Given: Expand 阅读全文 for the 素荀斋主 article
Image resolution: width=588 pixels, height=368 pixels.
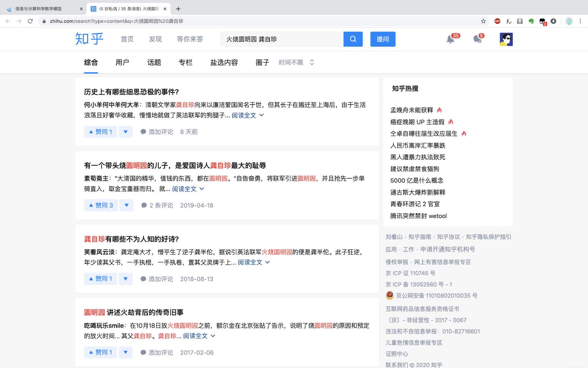Looking at the screenshot, I should 188,189.
